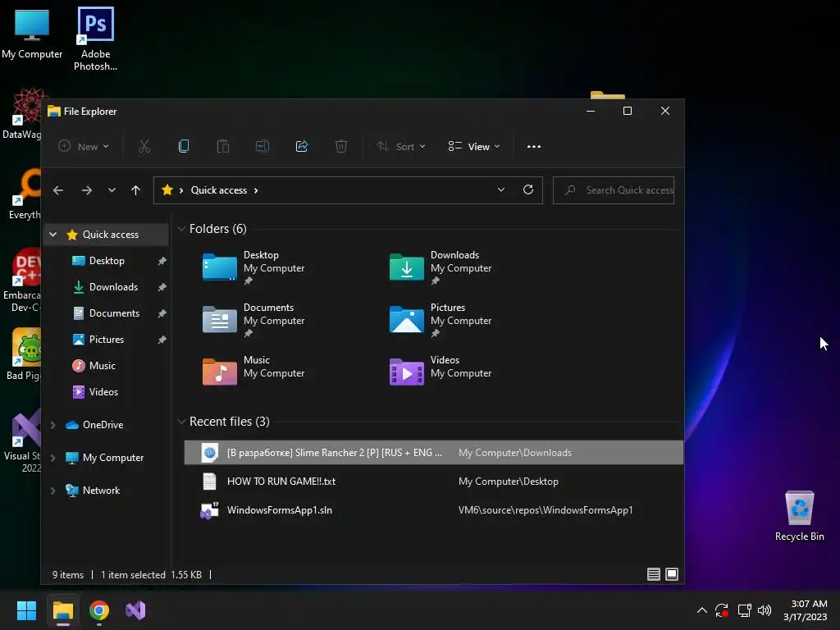Image resolution: width=840 pixels, height=630 pixels.
Task: Open the See more ellipsis menu
Action: (533, 146)
